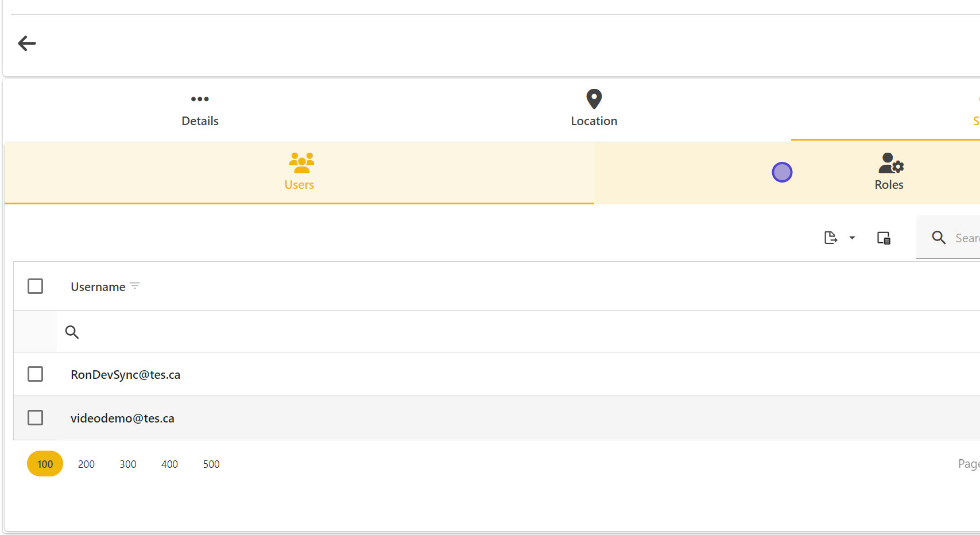Click the toolbar search magnifier icon
The image size is (980, 535).
pyautogui.click(x=939, y=238)
